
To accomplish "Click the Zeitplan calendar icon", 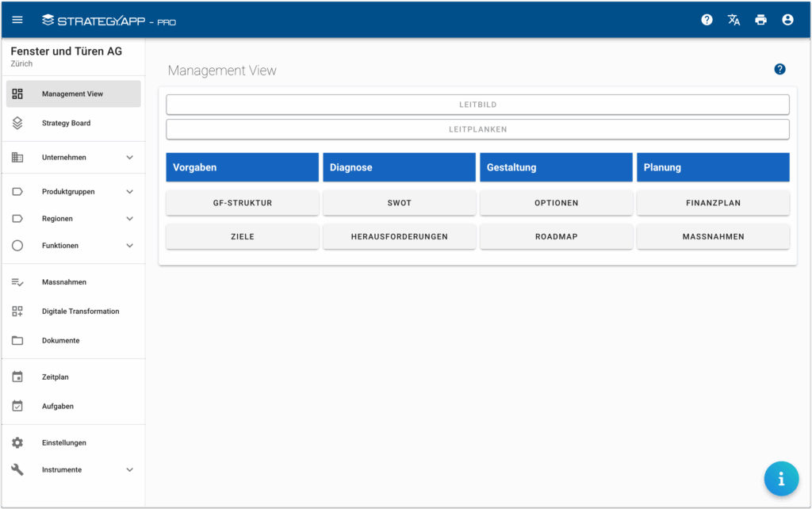I will (x=17, y=377).
